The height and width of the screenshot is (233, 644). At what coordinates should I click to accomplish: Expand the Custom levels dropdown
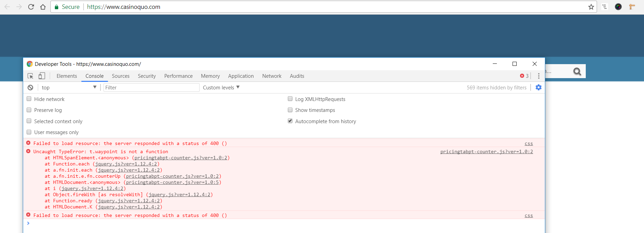[221, 88]
